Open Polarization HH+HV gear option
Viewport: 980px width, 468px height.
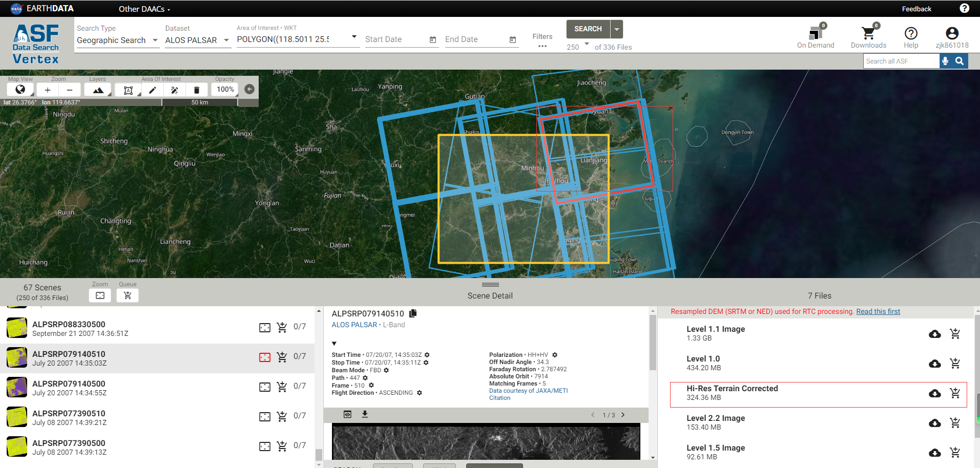555,355
